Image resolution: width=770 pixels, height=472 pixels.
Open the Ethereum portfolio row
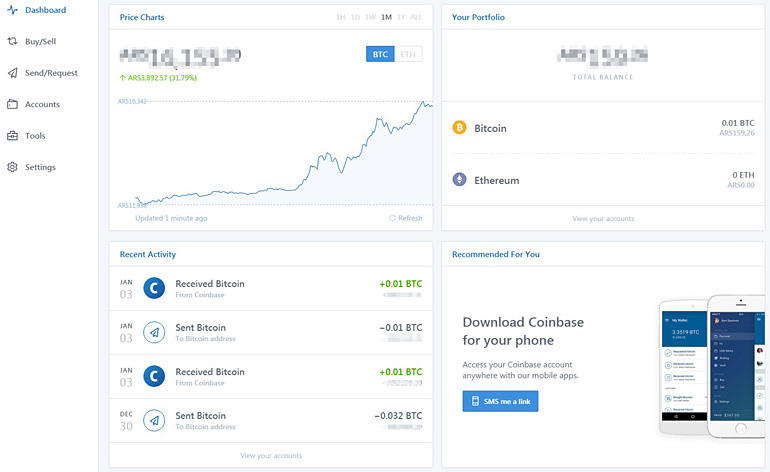tap(603, 180)
